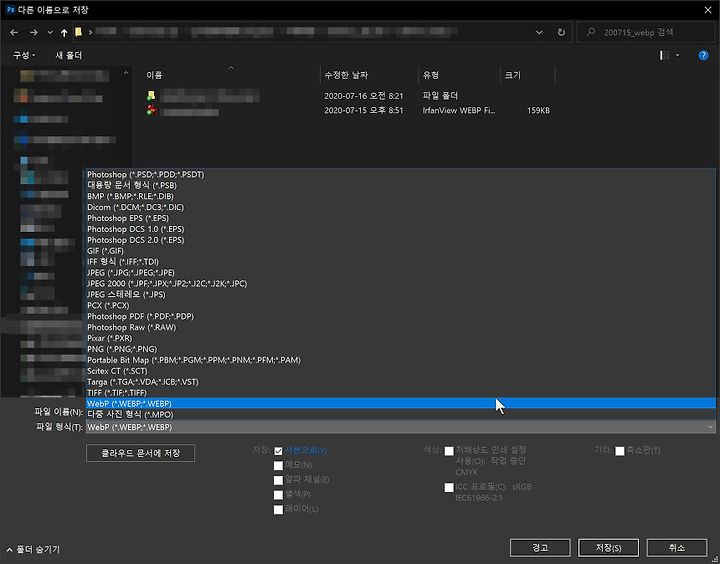Choose the BMP format option
720x564 pixels.
401,196
